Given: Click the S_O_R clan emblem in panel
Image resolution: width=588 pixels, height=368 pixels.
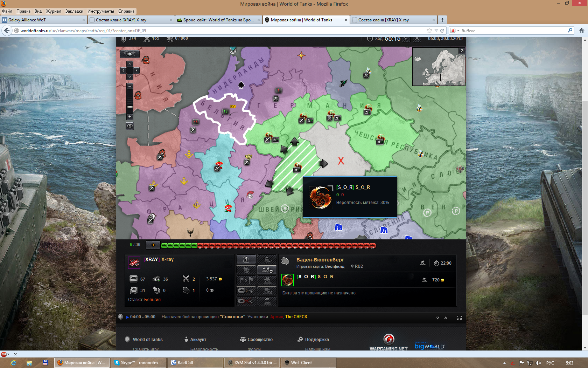Looking at the screenshot, I should 288,280.
